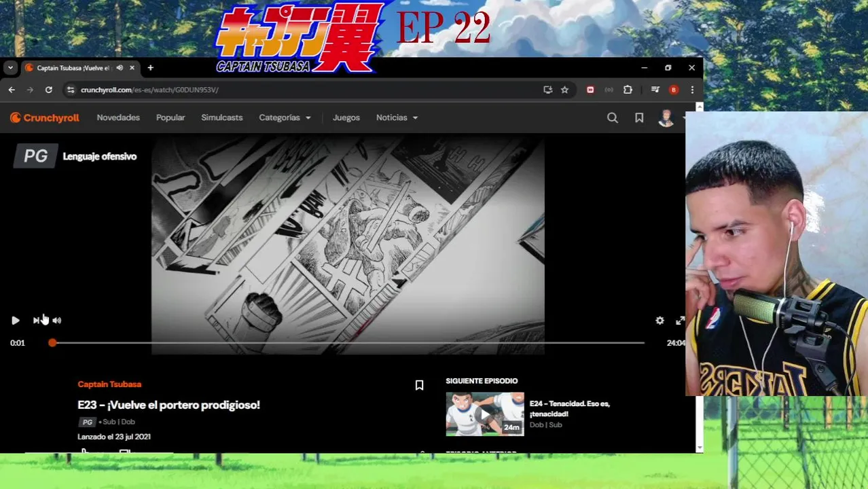Click the 'Lanzado el 23 jul 2021' text

[114, 437]
